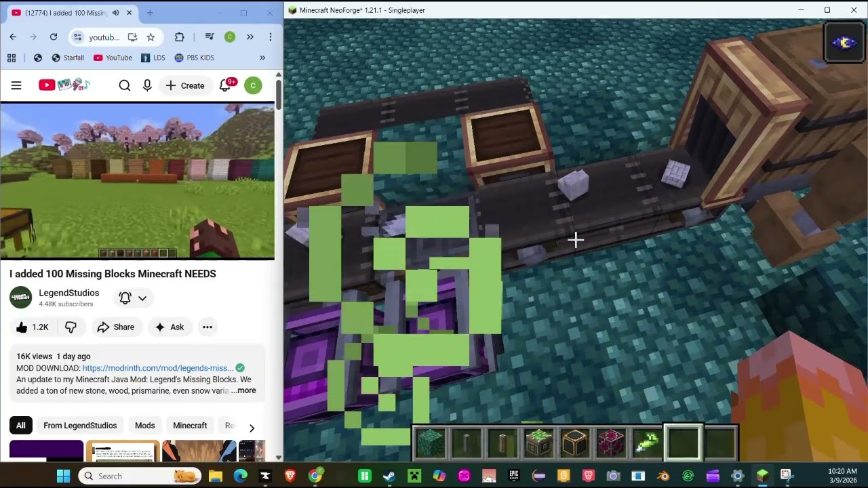Open Windows Start menu on taskbar
The height and width of the screenshot is (488, 868).
tap(63, 476)
